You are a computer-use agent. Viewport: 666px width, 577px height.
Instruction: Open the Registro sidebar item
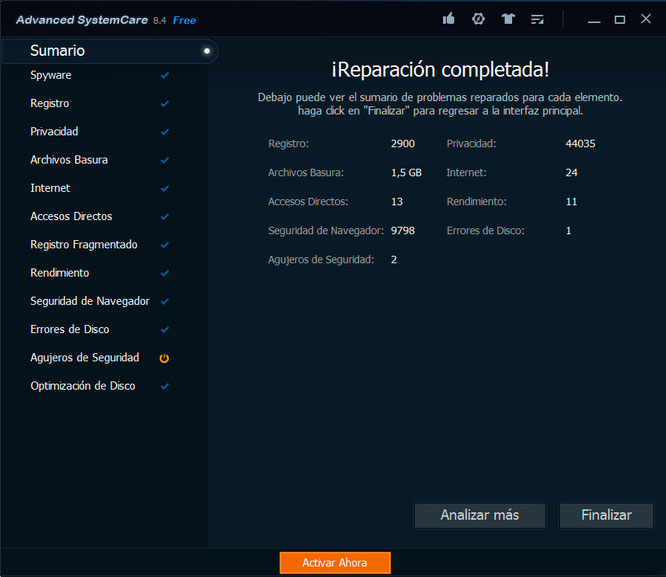point(50,103)
